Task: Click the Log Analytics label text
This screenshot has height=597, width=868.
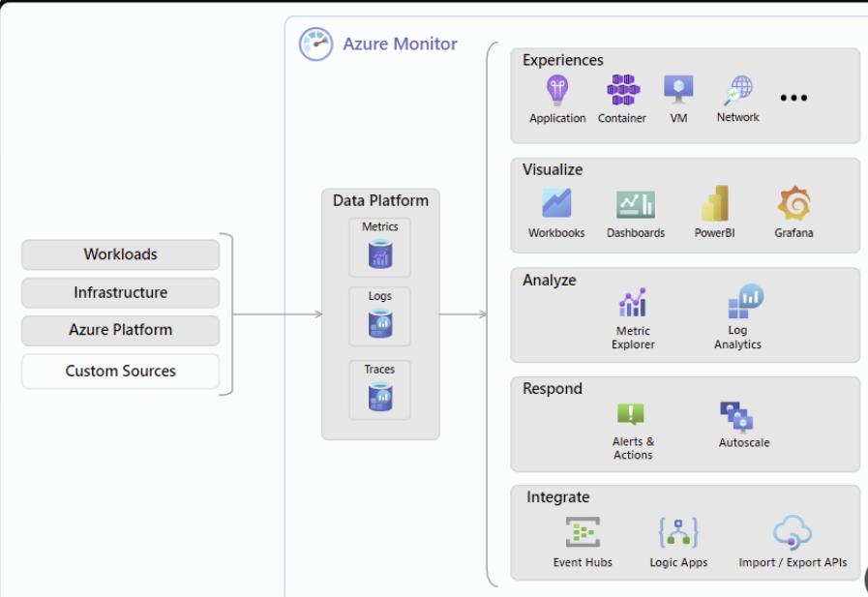Action: 737,337
